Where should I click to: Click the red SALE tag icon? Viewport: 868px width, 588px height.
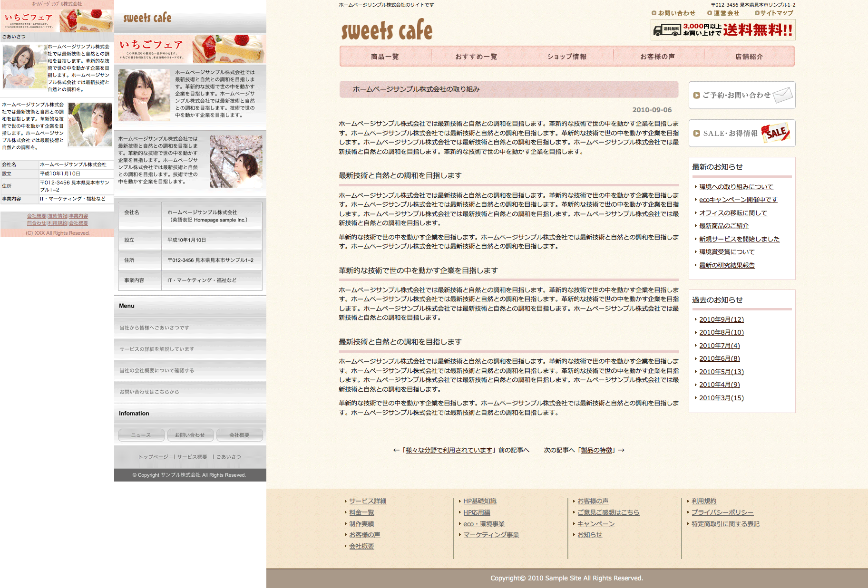(x=776, y=133)
